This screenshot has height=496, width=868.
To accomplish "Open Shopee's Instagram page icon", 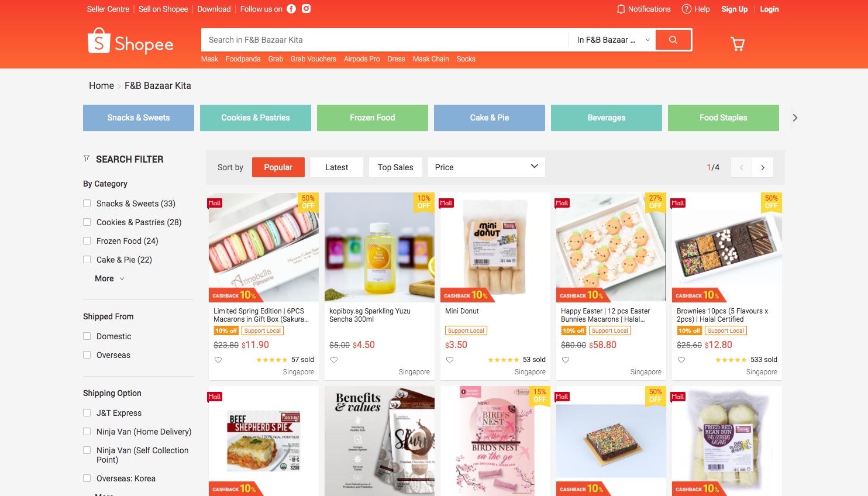I will (x=306, y=9).
